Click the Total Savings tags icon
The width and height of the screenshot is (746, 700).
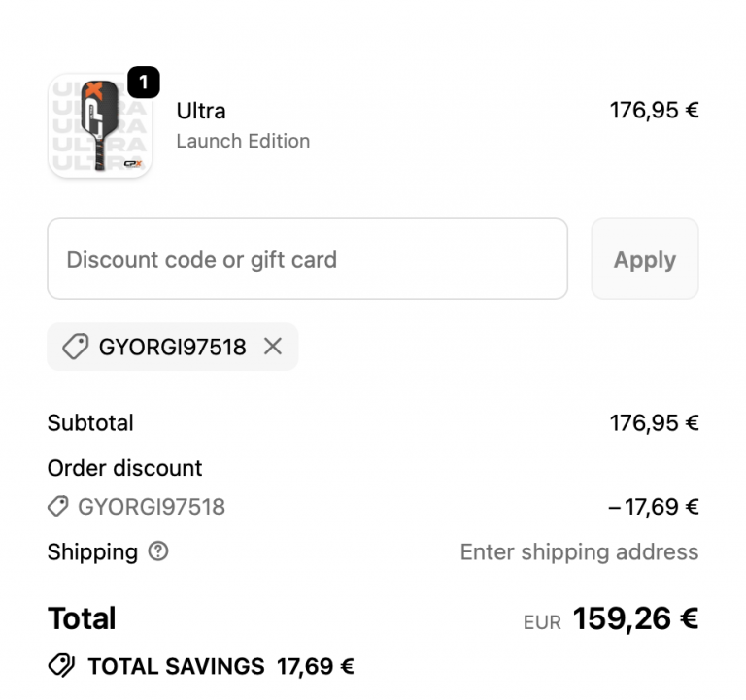click(x=61, y=666)
